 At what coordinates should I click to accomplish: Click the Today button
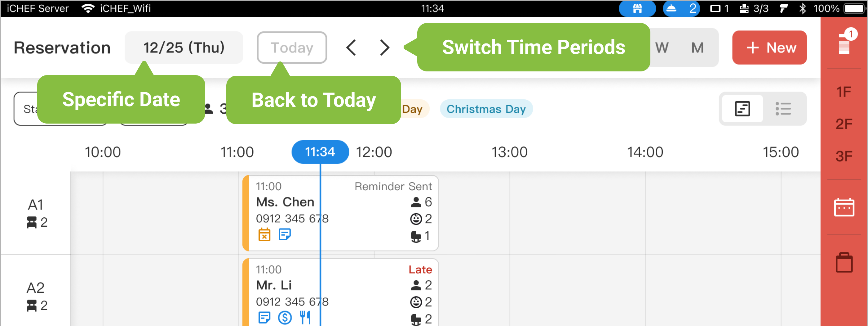[292, 48]
